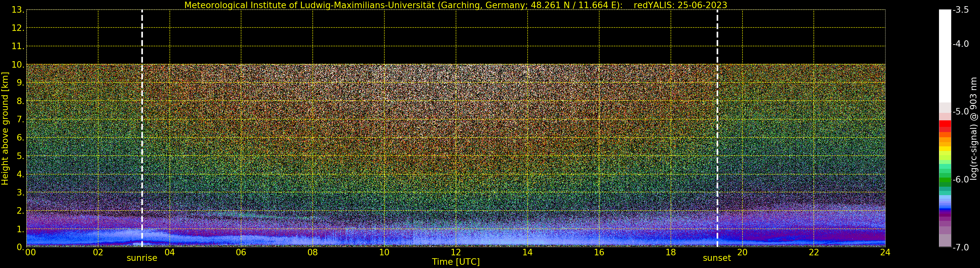Viewport: 980px width, 268px height.
Task: Click the '04' time tick label
Action: [170, 252]
